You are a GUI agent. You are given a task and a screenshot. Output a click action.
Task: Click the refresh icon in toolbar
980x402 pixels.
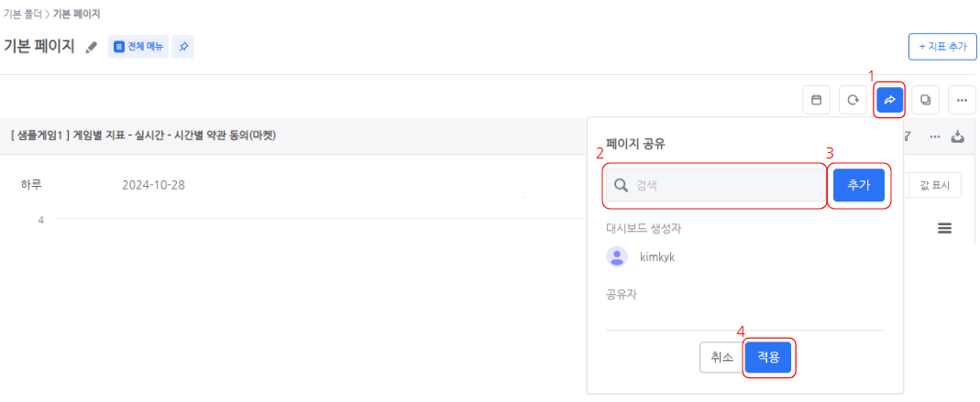(x=853, y=99)
